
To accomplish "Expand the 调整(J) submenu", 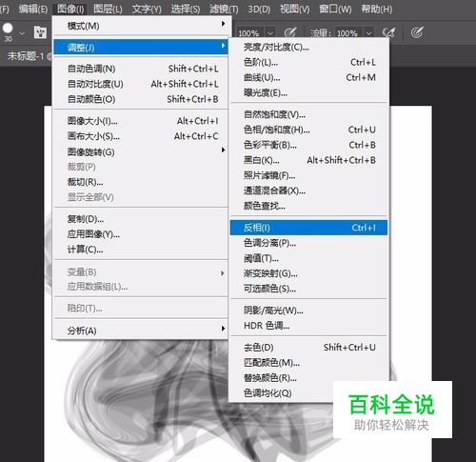I will click(x=141, y=48).
